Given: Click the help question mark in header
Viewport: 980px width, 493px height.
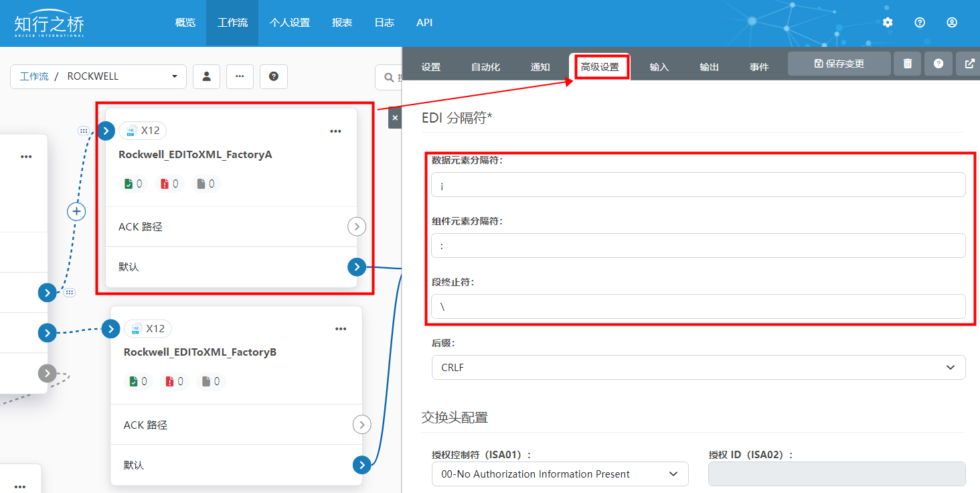Looking at the screenshot, I should pyautogui.click(x=920, y=23).
